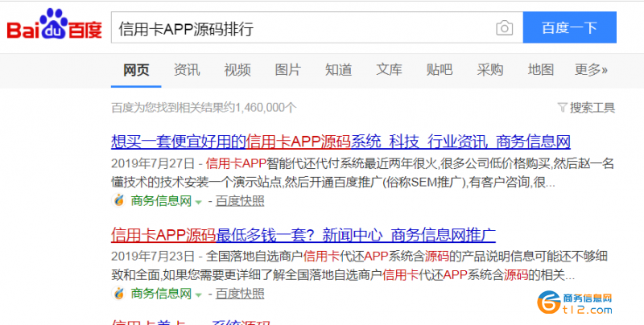
Task: Switch to the 地图 tab
Action: pyautogui.click(x=540, y=70)
